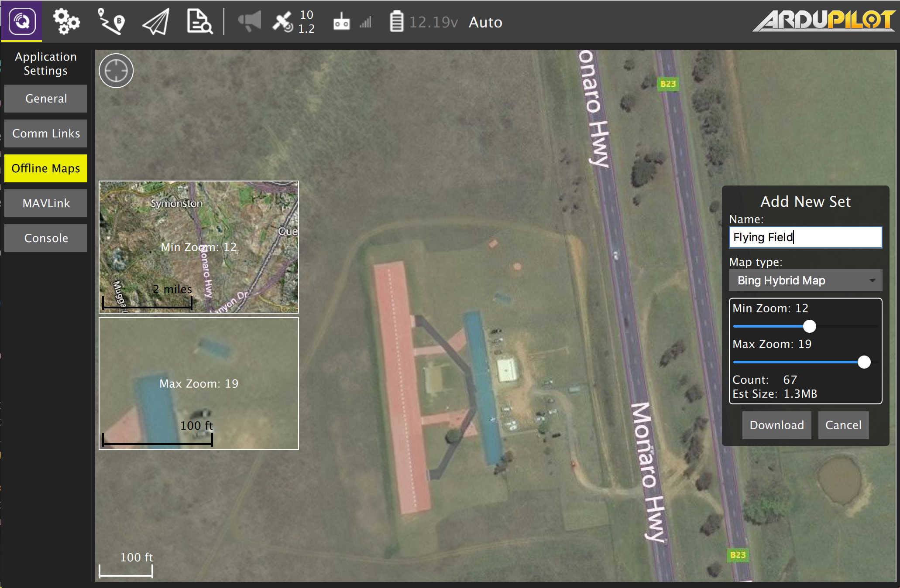The image size is (900, 588).
Task: Click the Max Zoom slider handle
Action: pyautogui.click(x=864, y=362)
